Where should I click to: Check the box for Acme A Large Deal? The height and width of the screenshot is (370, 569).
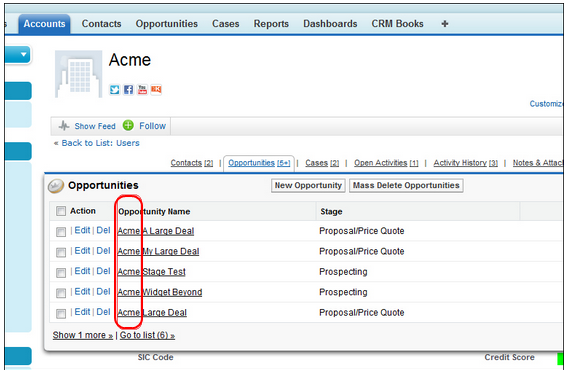(x=61, y=232)
